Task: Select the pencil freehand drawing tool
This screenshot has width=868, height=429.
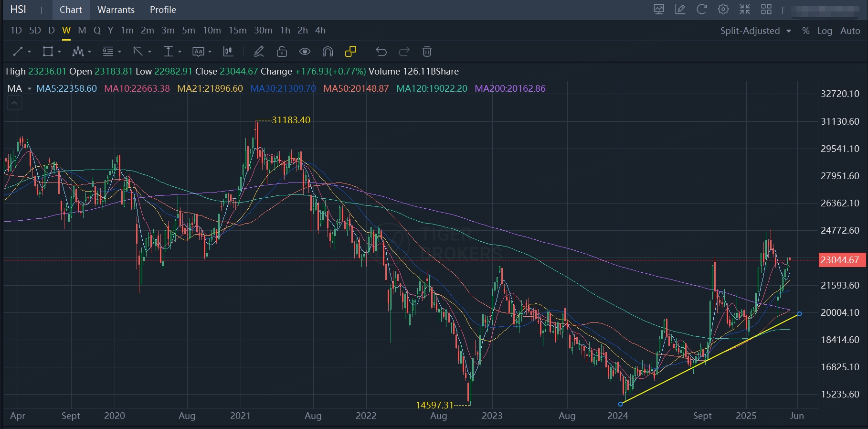Action: click(x=259, y=52)
